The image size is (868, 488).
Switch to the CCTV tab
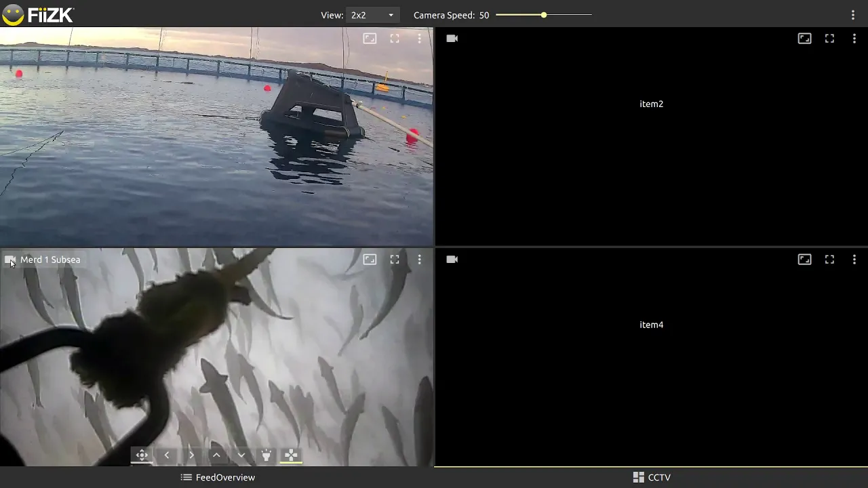(651, 478)
